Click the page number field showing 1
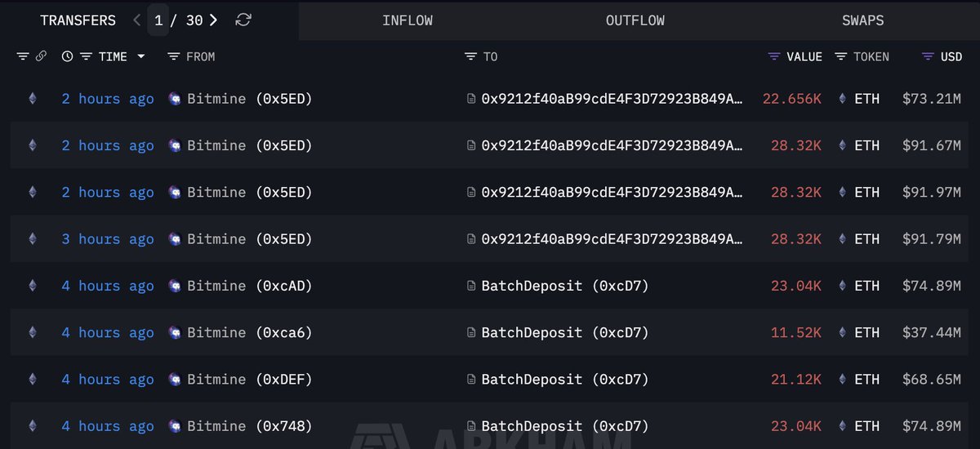This screenshot has height=449, width=980. [158, 20]
